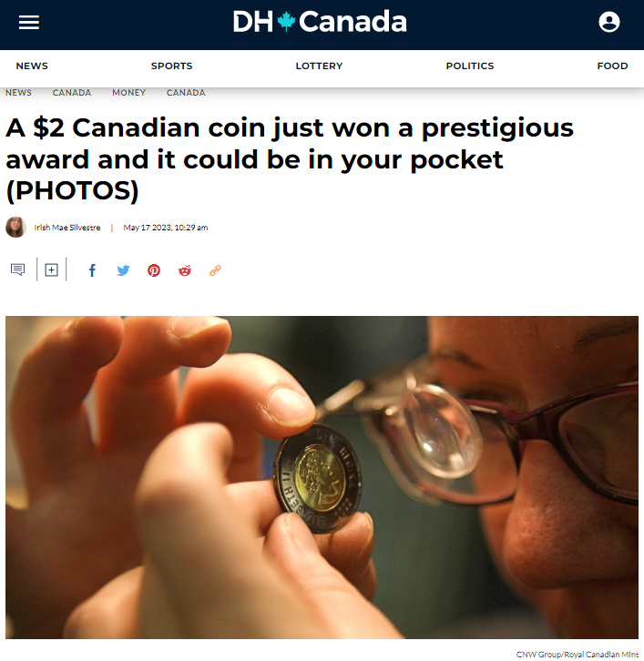
Task: Pin article to Pinterest
Action: 154,270
